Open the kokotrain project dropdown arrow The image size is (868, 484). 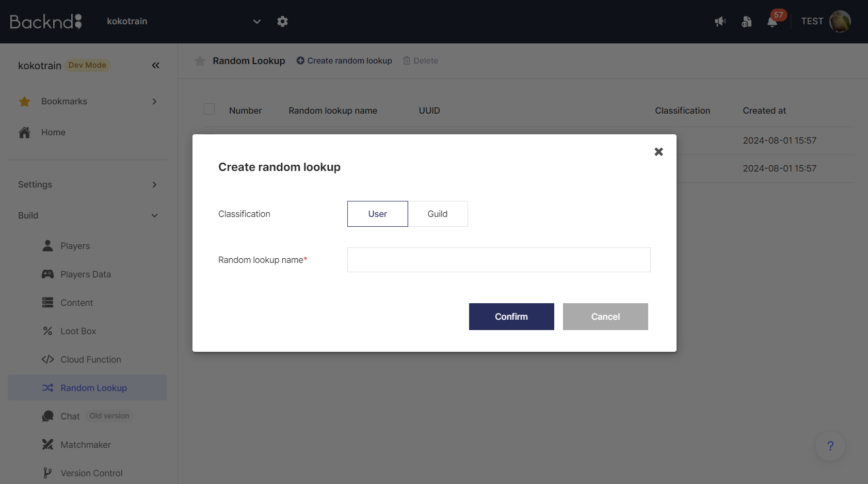click(256, 21)
